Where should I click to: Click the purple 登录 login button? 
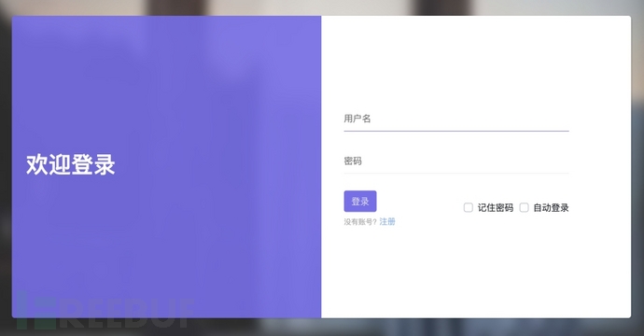click(x=360, y=202)
